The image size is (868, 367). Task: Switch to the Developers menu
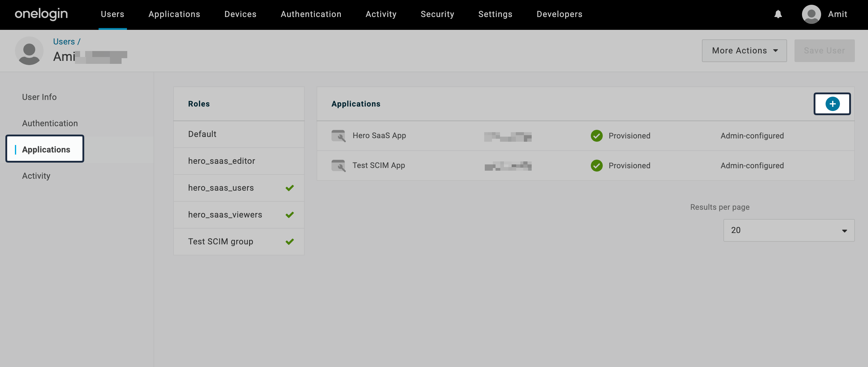pyautogui.click(x=559, y=14)
